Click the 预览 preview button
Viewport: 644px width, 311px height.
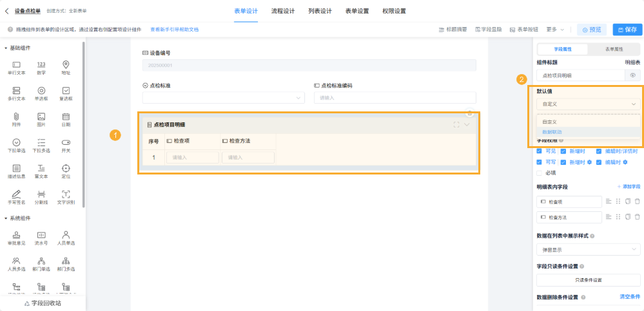[591, 30]
